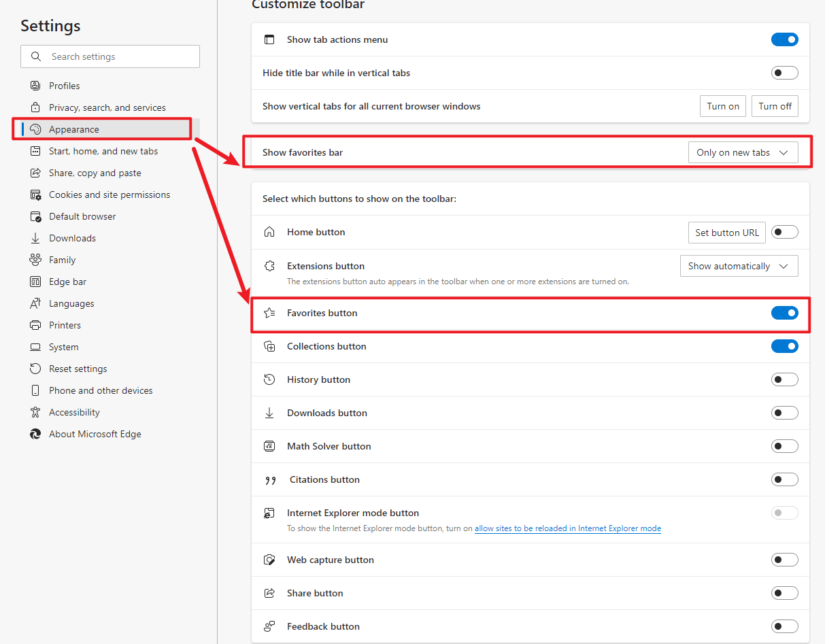Click the Family icon in sidebar
The image size is (825, 644).
pos(35,260)
